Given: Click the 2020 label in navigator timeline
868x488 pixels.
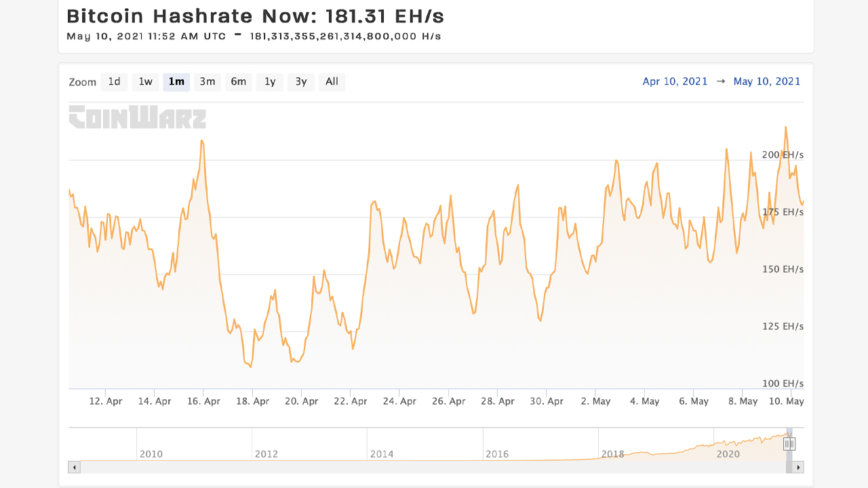Looking at the screenshot, I should [x=728, y=453].
